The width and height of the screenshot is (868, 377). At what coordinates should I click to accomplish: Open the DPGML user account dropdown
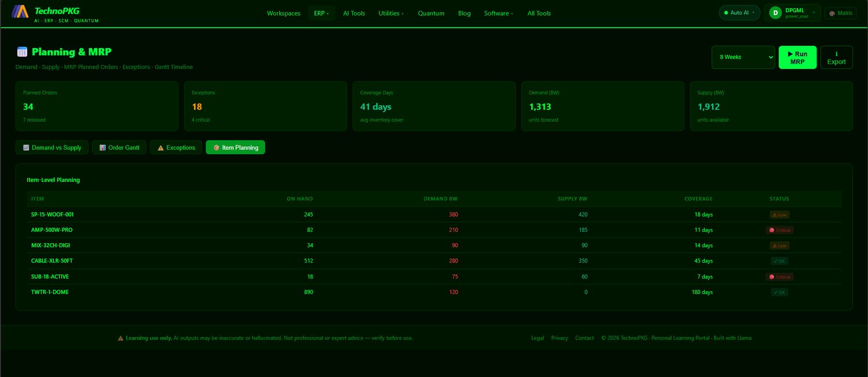(x=792, y=13)
